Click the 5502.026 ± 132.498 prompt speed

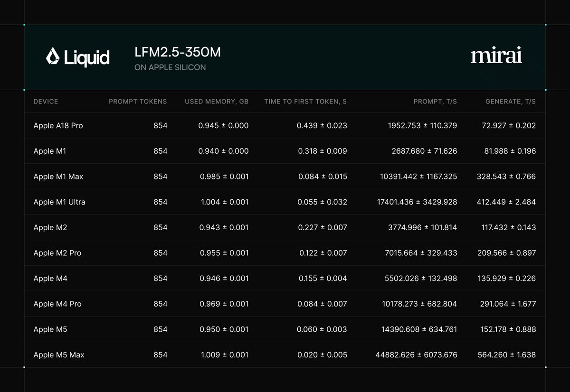(421, 279)
